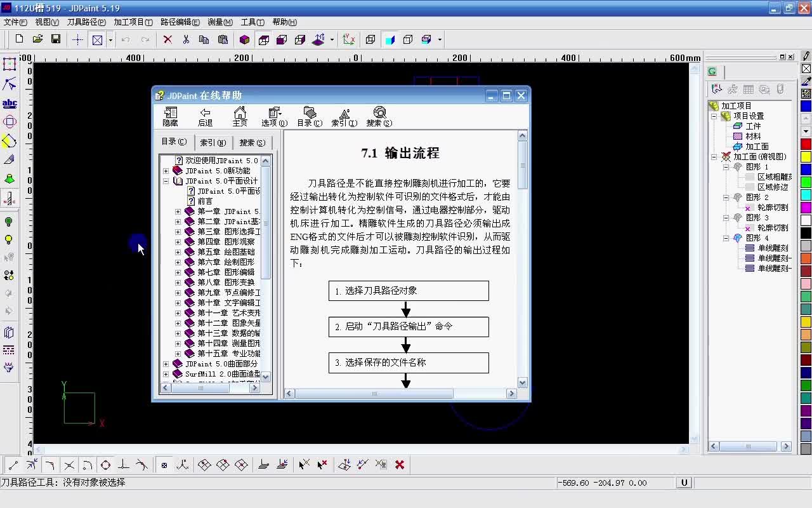Viewport: 812px width, 508px height.
Task: Click the Save icon in the toolbar
Action: click(x=56, y=39)
